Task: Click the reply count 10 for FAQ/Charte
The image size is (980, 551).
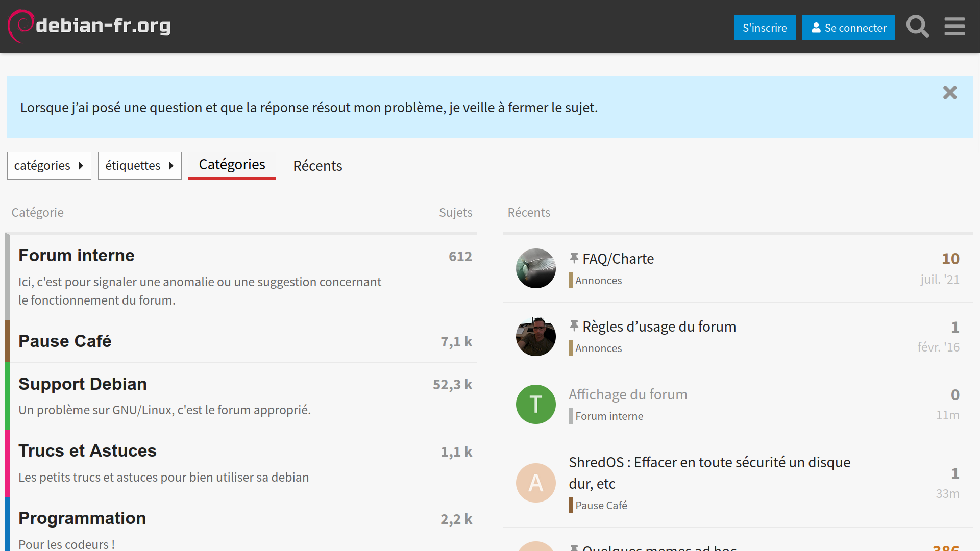Action: coord(950,259)
